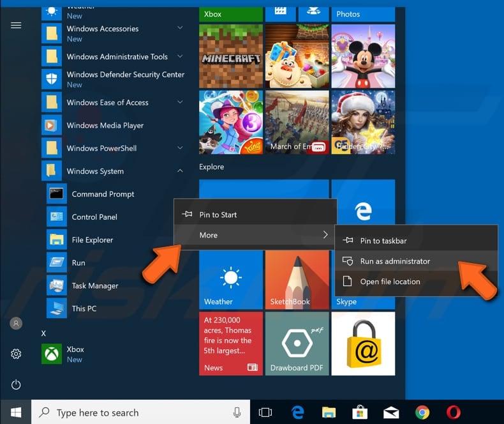504x424 pixels.
Task: Choose Pin to taskbar in submenu
Action: click(x=416, y=241)
